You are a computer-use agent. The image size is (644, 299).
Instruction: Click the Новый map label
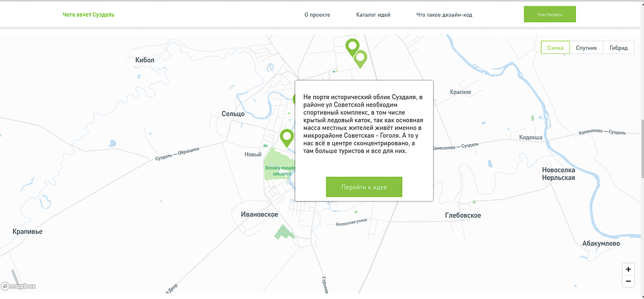253,155
